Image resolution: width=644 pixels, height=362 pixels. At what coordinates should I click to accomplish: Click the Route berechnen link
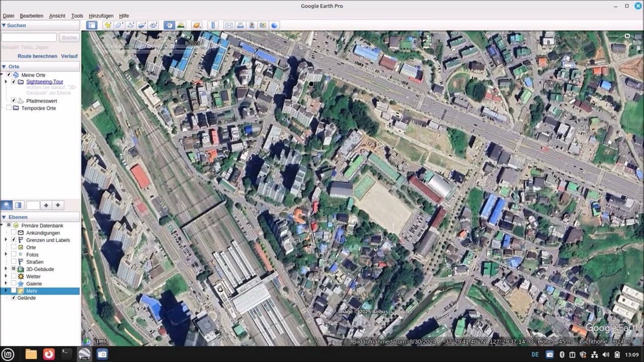click(x=37, y=56)
